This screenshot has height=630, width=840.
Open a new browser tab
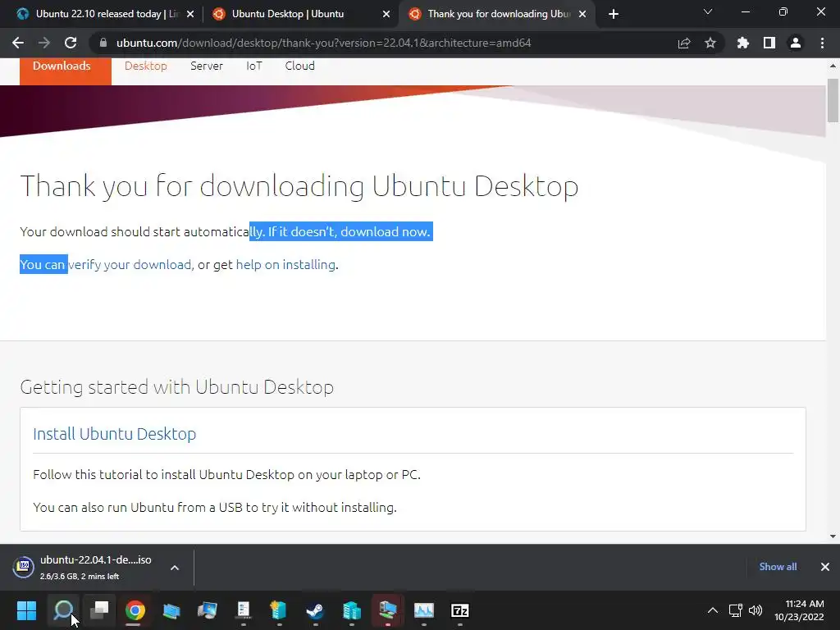tap(614, 14)
